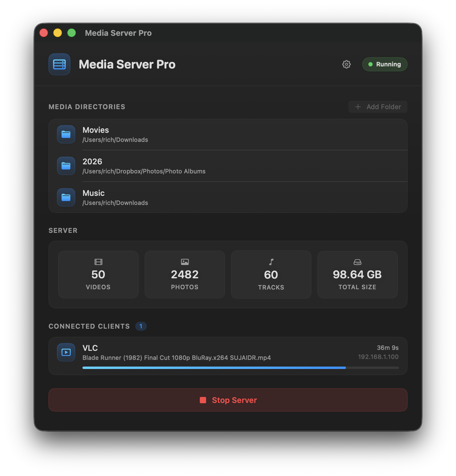
Task: Select the Movies directory name
Action: point(96,130)
